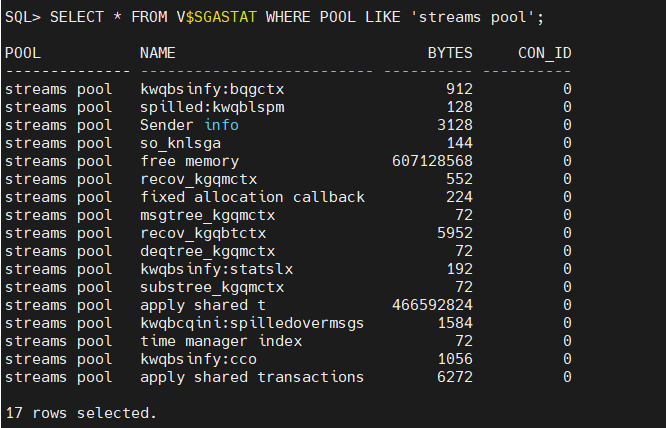Click the SQL> prompt at the top
The image size is (666, 428).
(x=22, y=17)
